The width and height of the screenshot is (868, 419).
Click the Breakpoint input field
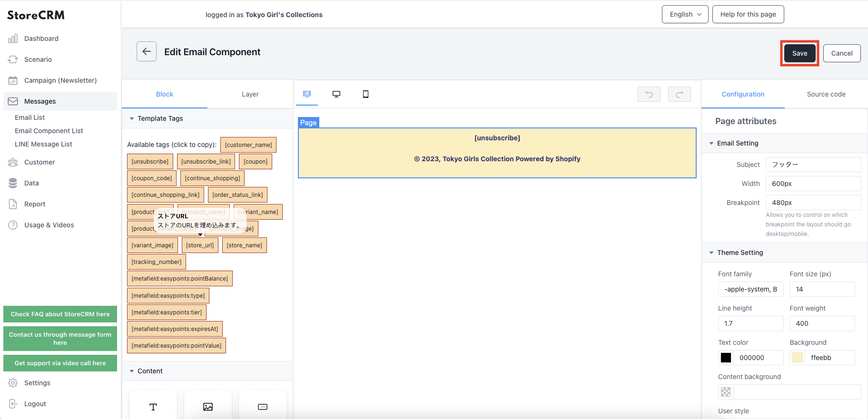click(x=813, y=203)
